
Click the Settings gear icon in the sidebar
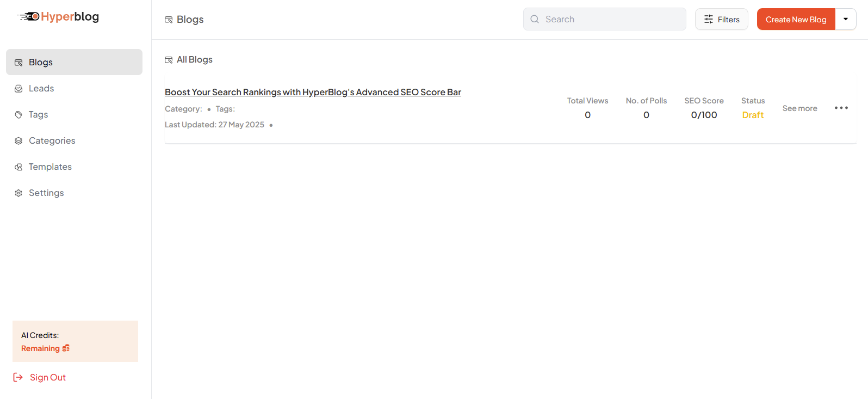click(18, 193)
